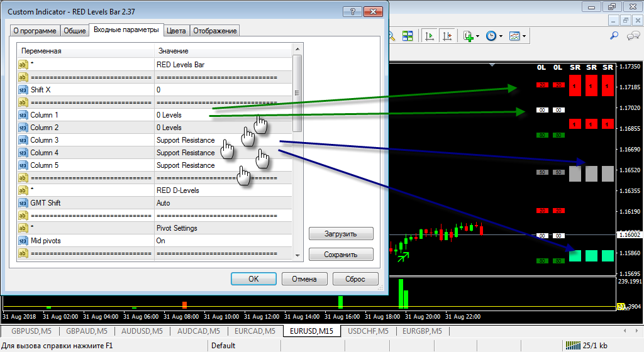Open the EURGBP,M5 chart tab
Viewport: 644px width, 352px height.
point(422,331)
